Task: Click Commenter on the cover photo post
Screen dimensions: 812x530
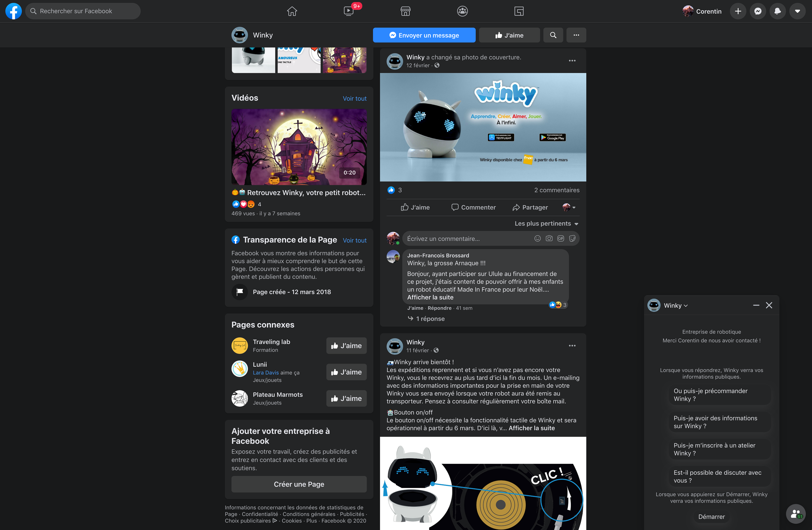Action: pos(473,207)
